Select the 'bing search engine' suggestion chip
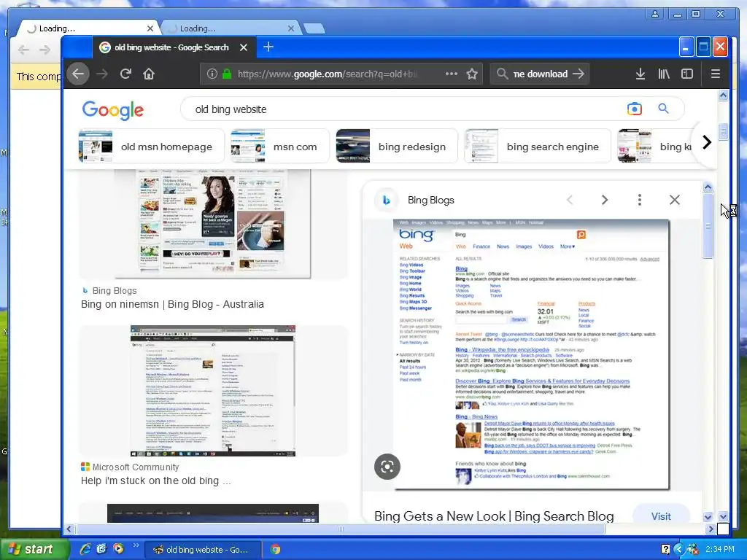Image resolution: width=747 pixels, height=560 pixels. click(x=538, y=147)
